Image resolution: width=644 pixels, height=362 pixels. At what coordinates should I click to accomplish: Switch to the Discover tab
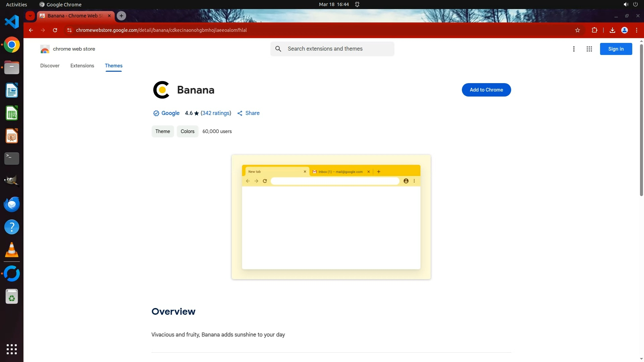pos(50,66)
